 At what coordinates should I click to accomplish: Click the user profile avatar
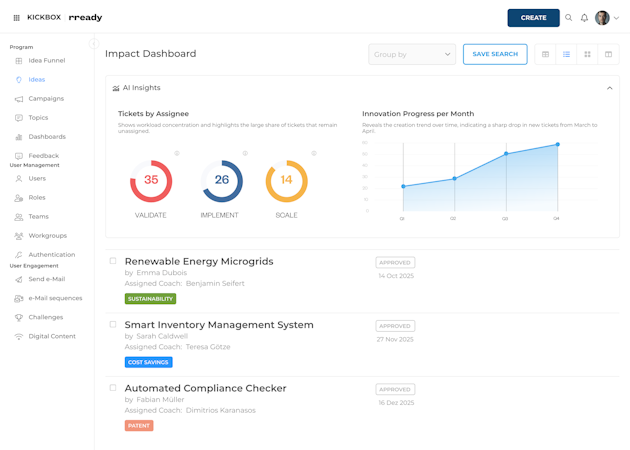coord(602,18)
